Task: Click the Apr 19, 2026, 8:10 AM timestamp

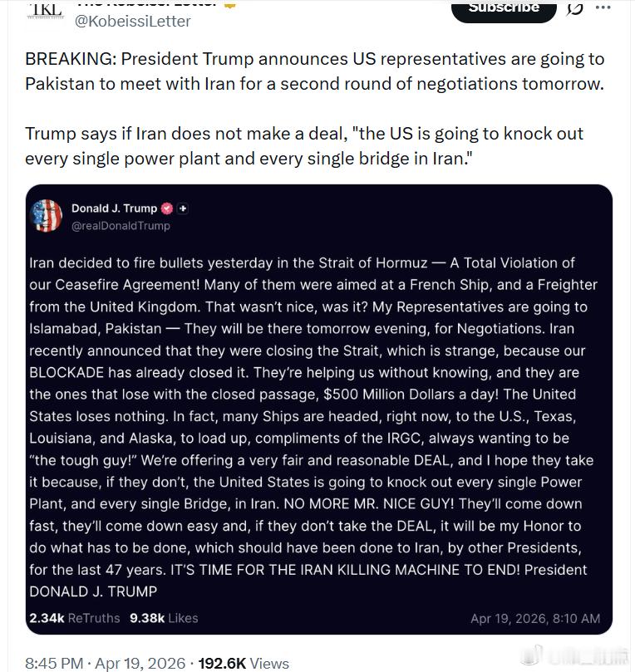Action: [534, 618]
